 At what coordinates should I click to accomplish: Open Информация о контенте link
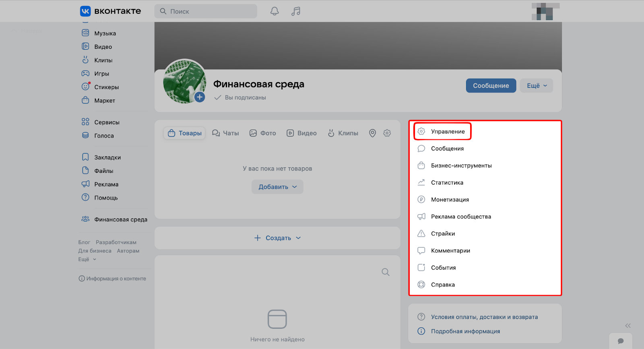(x=112, y=278)
